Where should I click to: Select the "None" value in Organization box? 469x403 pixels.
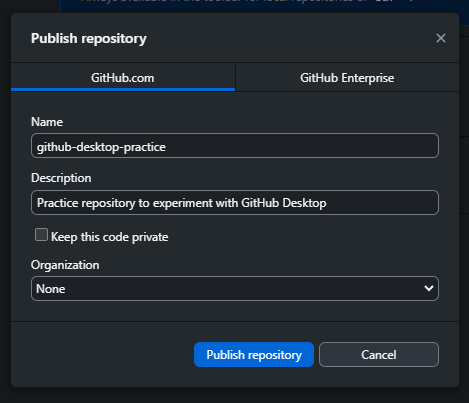pos(51,289)
